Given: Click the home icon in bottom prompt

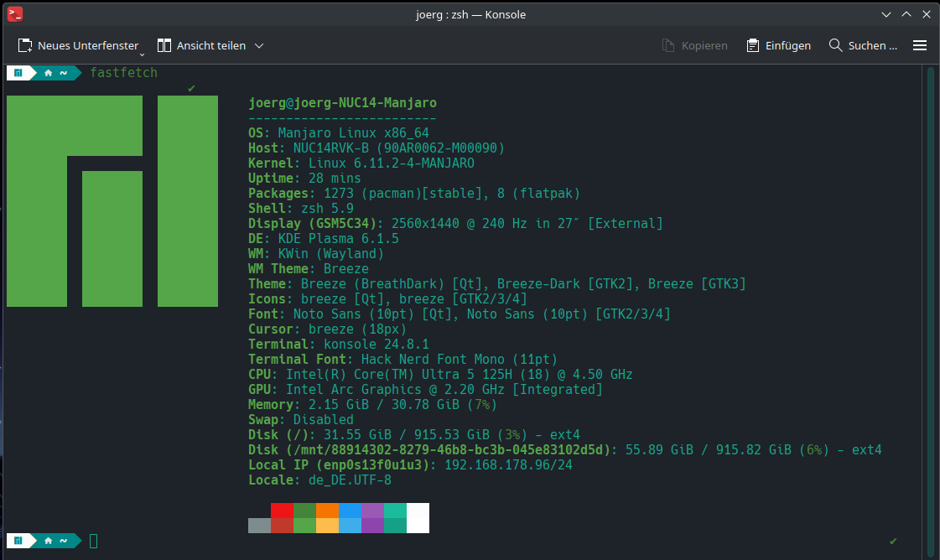Looking at the screenshot, I should pyautogui.click(x=48, y=541).
